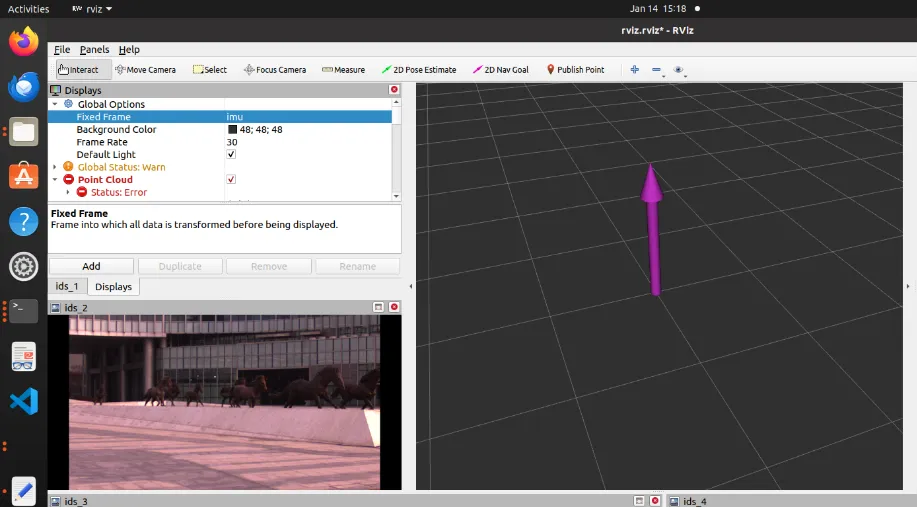Collapse the Global Options tree node
The image size is (918, 507).
55,104
